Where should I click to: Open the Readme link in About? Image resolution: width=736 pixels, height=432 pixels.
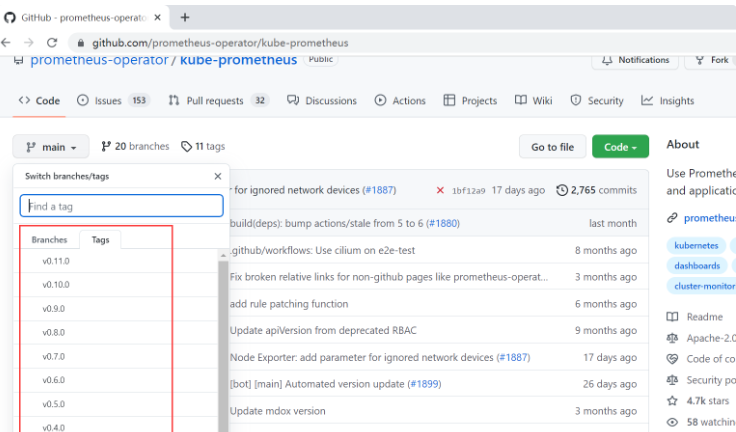(696, 317)
